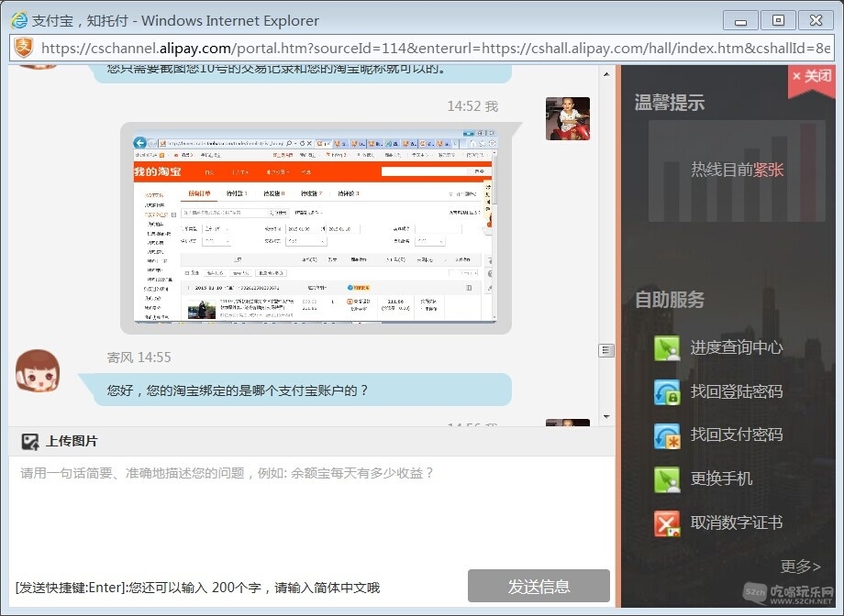This screenshot has width=844, height=616.
Task: Close the side panel with 关闭 ribbon
Action: [x=812, y=77]
